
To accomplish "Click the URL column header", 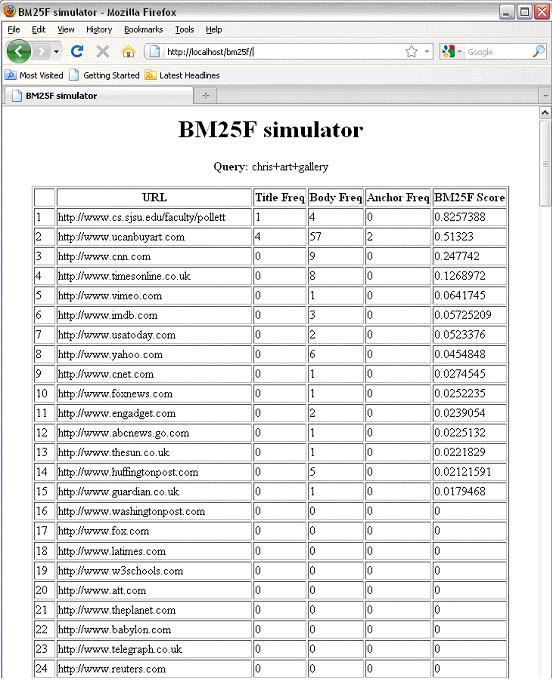I will coord(154,197).
